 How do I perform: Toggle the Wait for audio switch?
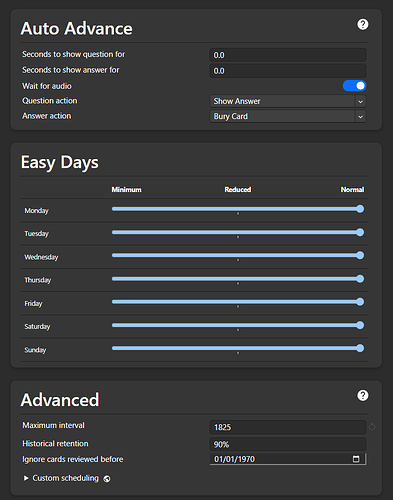[354, 86]
